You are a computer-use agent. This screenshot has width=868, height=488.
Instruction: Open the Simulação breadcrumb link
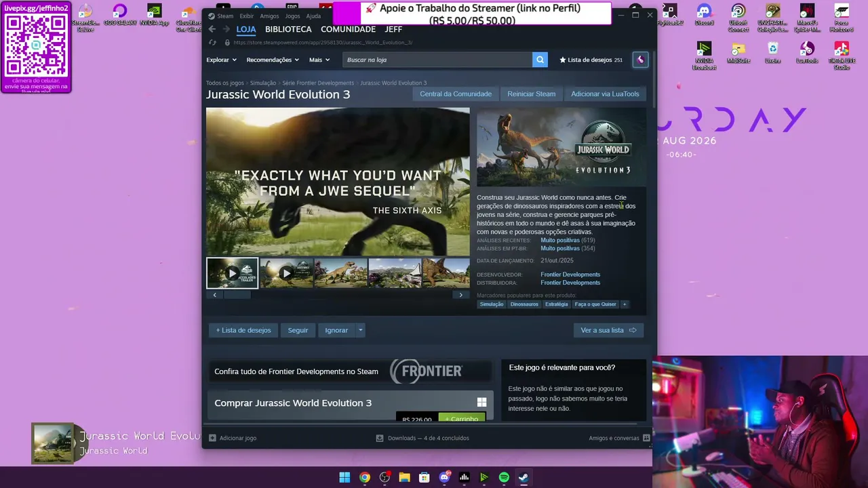click(263, 83)
